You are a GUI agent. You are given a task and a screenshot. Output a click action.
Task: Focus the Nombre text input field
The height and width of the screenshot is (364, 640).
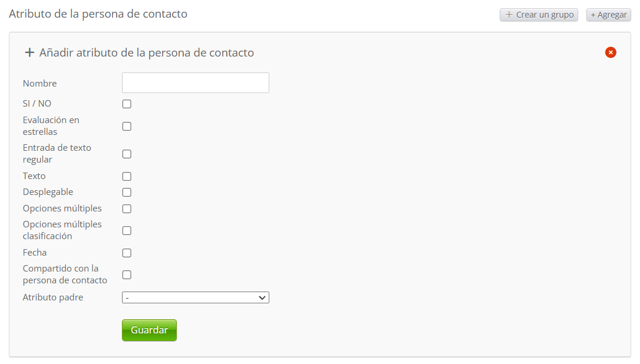(x=195, y=83)
